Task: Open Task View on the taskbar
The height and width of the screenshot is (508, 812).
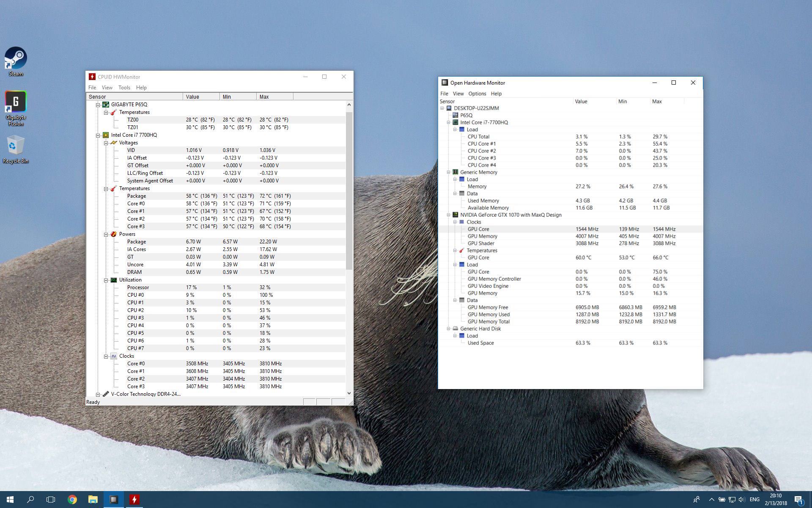Action: 51,500
